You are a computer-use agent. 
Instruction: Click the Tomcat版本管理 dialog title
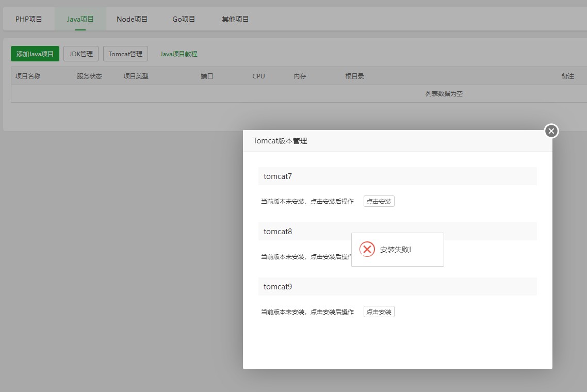pyautogui.click(x=280, y=141)
